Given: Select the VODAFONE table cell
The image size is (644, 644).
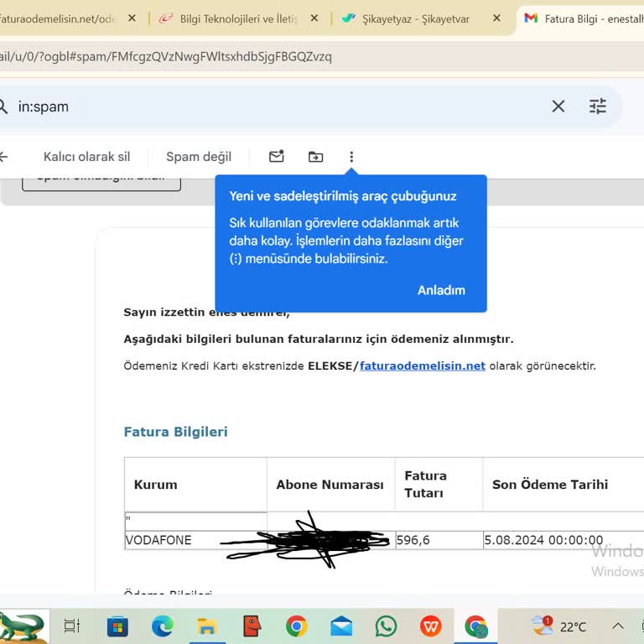Looking at the screenshot, I should (x=196, y=540).
